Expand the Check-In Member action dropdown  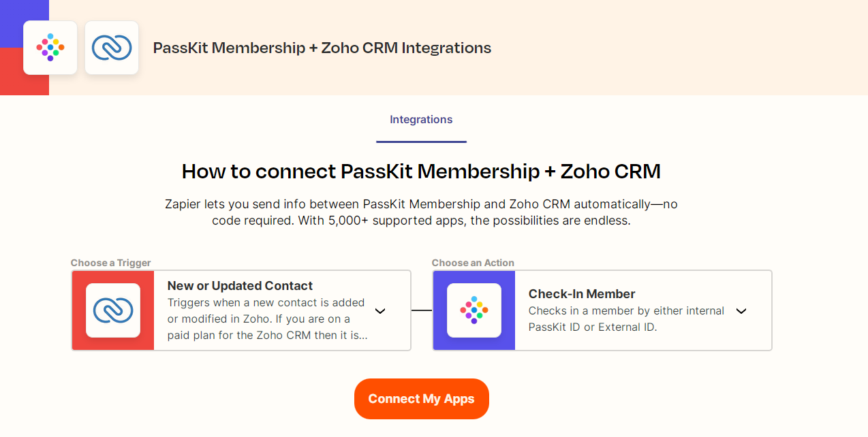coord(741,311)
